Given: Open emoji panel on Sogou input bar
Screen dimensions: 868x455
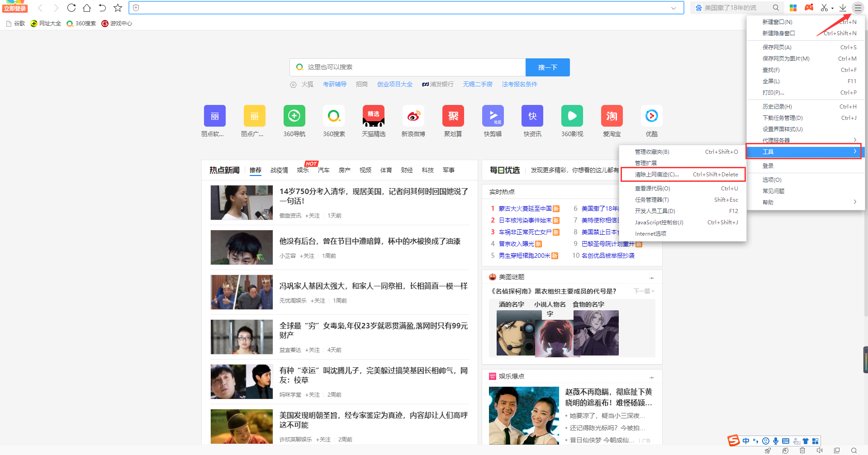Looking at the screenshot, I should (x=765, y=441).
